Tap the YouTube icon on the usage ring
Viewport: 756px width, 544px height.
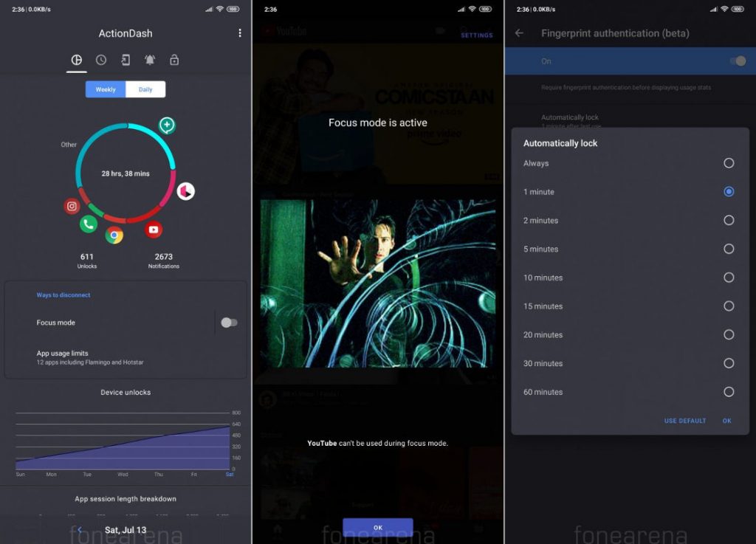154,230
